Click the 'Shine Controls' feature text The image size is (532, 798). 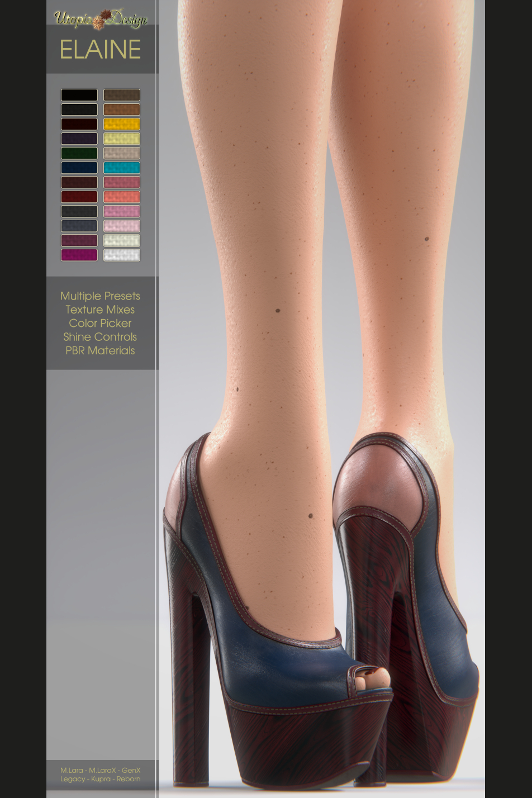point(100,337)
